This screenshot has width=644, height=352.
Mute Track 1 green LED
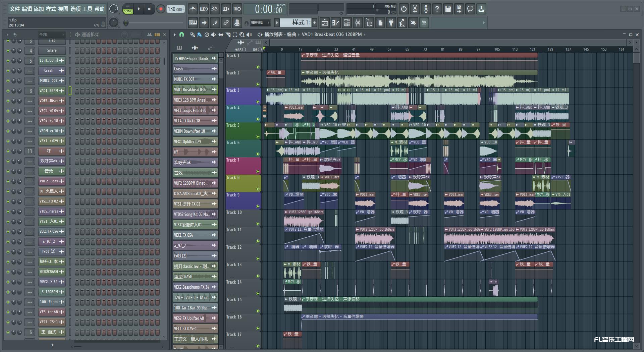click(258, 67)
